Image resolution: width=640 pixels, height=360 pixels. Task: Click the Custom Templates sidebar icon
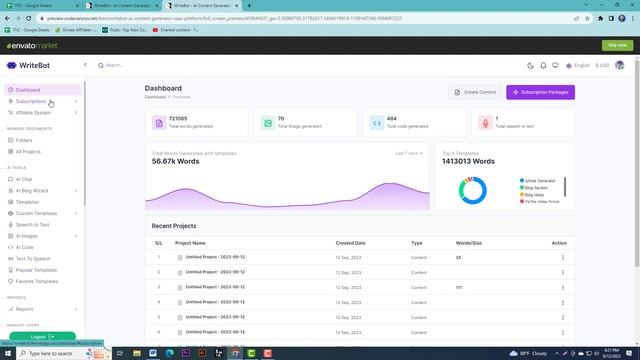coord(11,213)
